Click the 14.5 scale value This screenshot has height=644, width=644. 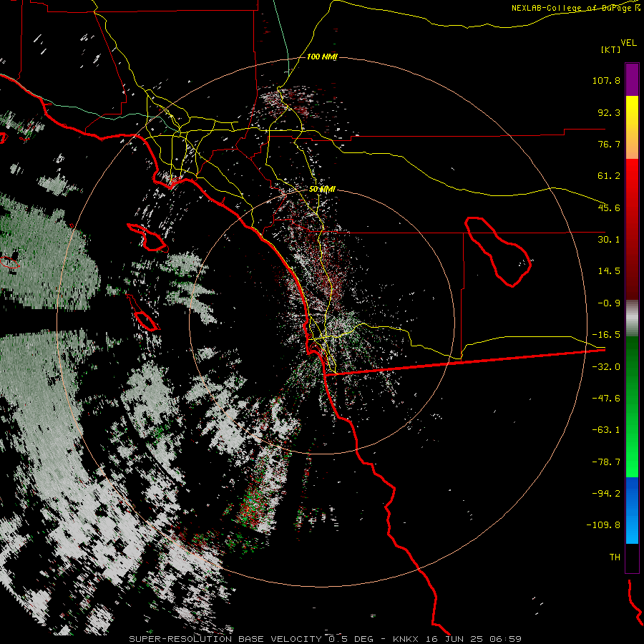[609, 271]
